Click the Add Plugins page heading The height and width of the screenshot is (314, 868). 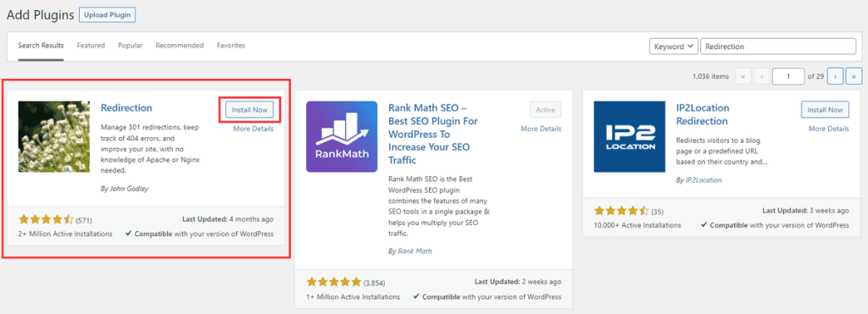tap(40, 15)
